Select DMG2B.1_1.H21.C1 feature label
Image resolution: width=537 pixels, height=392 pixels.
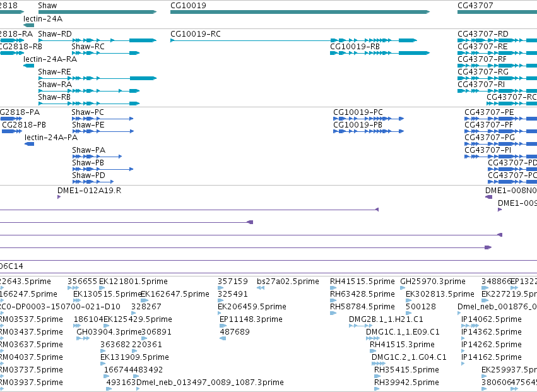(x=386, y=319)
